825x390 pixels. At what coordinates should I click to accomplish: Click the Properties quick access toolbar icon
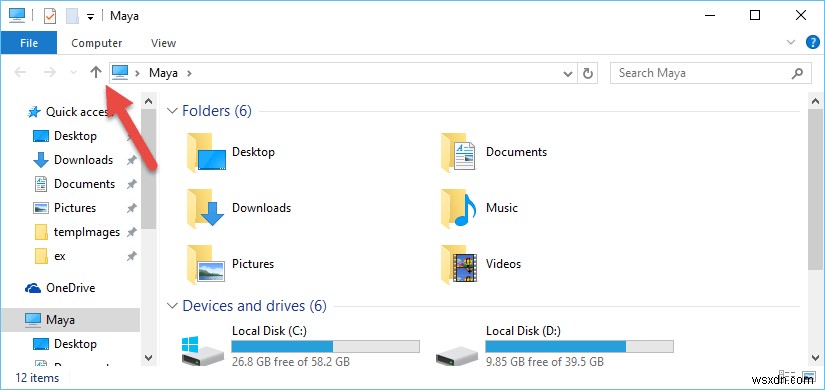pyautogui.click(x=49, y=16)
